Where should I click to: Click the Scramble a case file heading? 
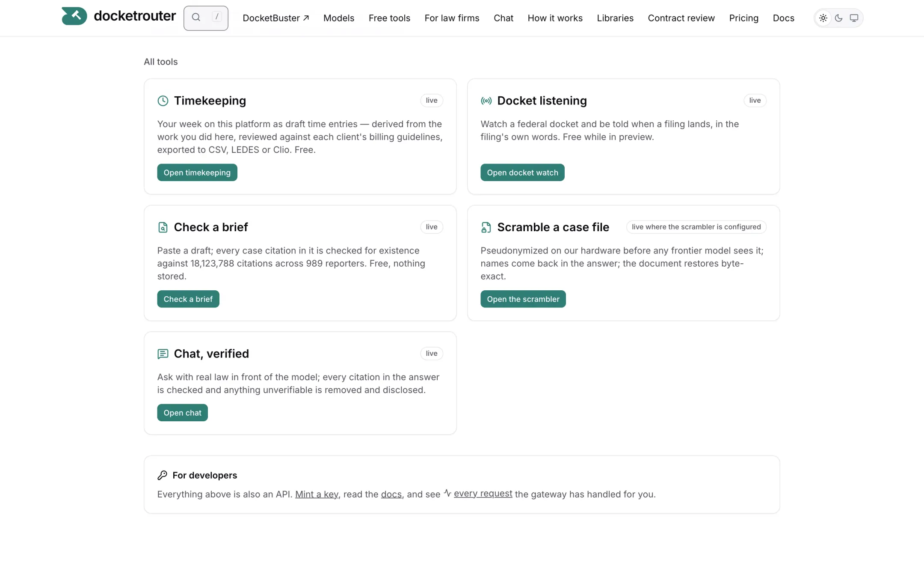pos(553,227)
